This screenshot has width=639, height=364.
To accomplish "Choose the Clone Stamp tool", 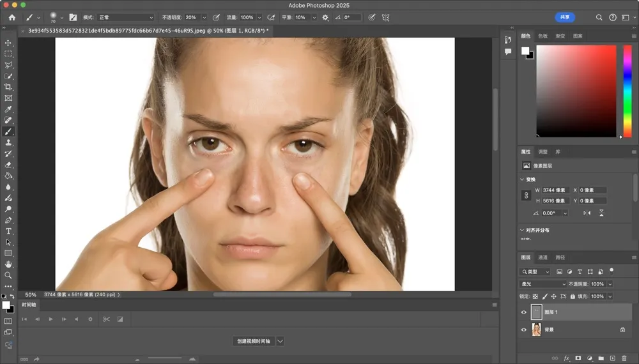I will 8,142.
